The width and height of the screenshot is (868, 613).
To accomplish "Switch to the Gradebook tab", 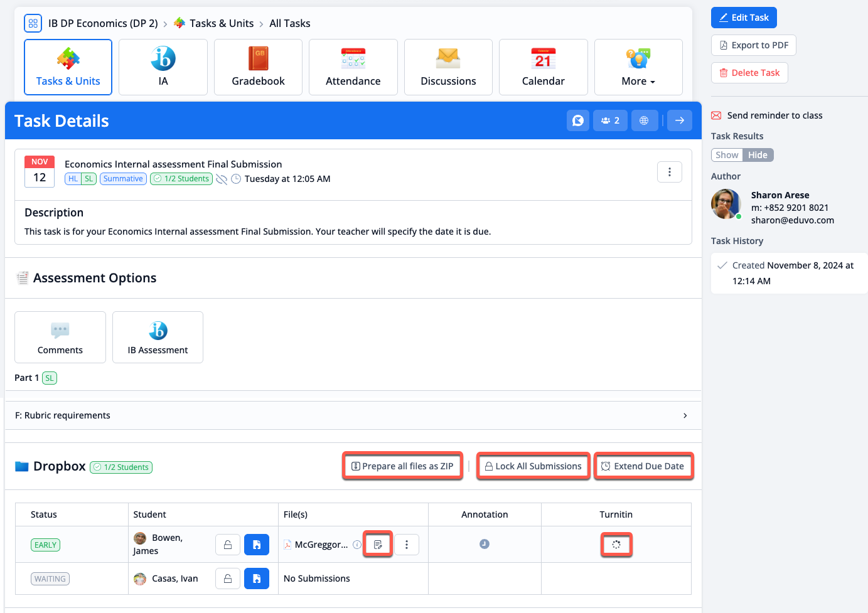I will (x=258, y=67).
